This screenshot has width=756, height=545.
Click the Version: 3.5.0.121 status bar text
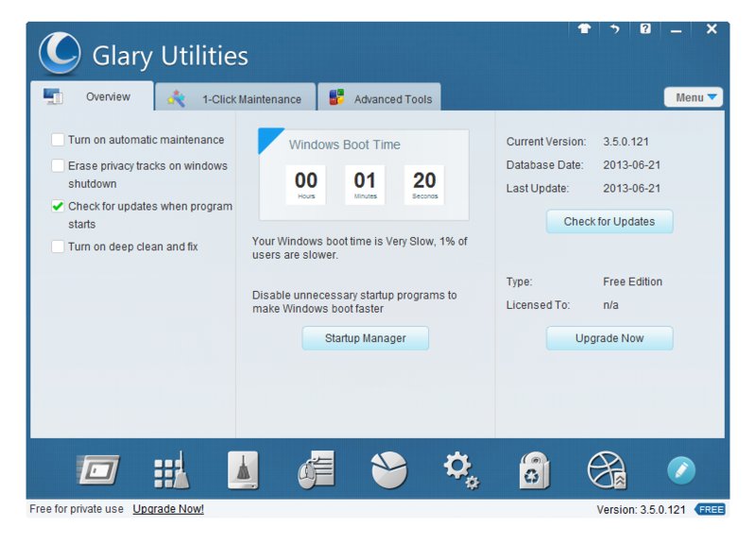pos(641,510)
